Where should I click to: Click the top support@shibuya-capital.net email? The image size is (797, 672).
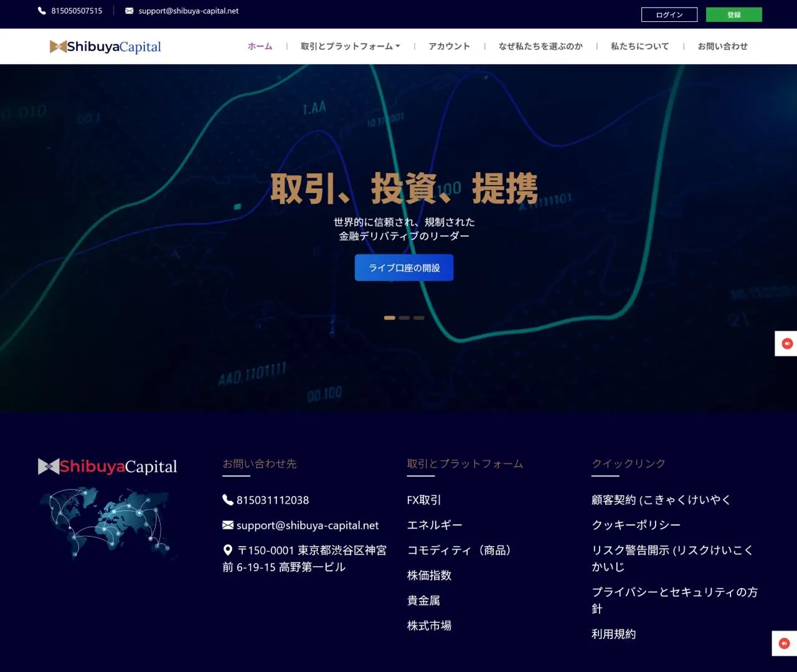pos(189,11)
